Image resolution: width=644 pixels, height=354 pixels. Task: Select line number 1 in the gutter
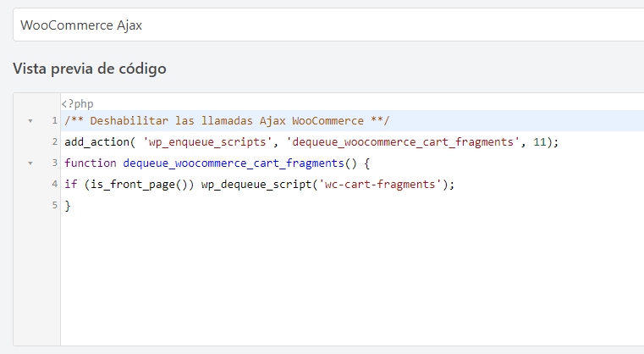pyautogui.click(x=54, y=120)
